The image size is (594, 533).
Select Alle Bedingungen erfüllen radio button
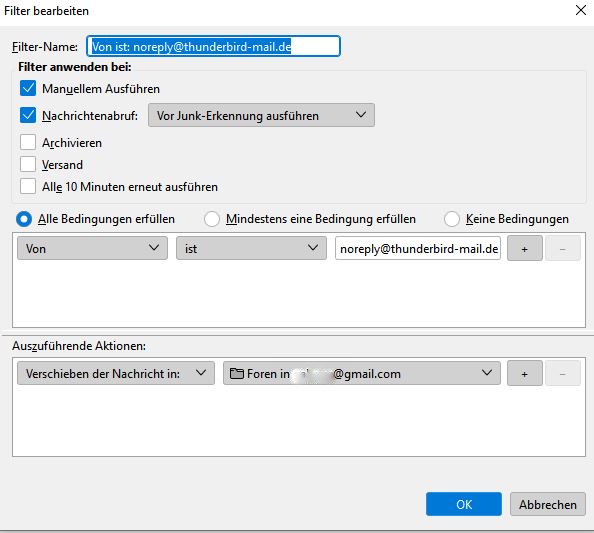pyautogui.click(x=24, y=219)
